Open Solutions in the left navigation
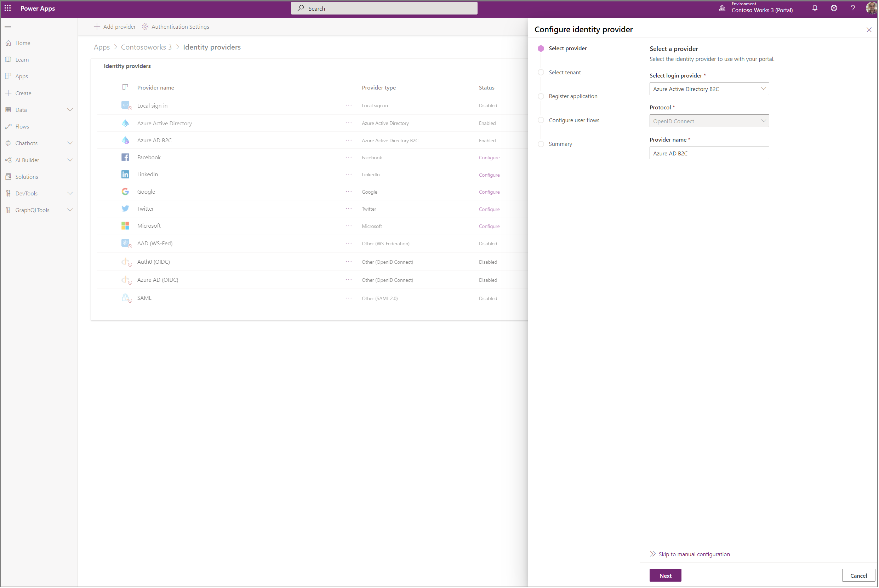The width and height of the screenshot is (879, 588). 27,177
